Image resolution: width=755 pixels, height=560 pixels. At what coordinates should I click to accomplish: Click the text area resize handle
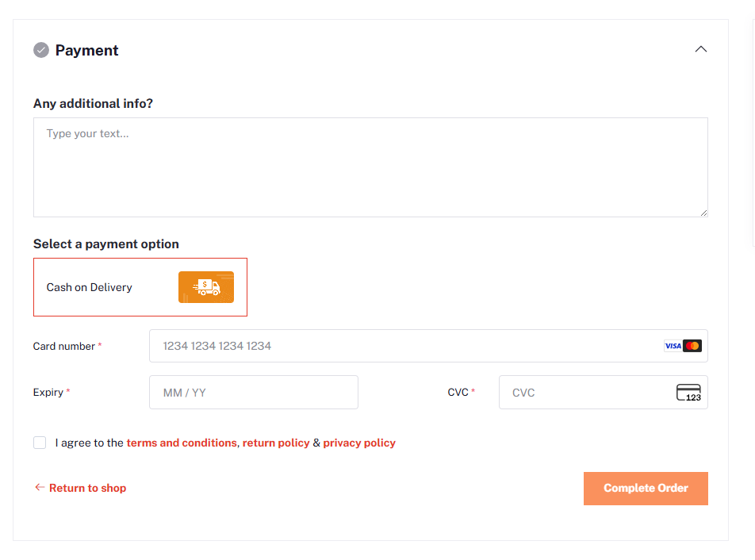pyautogui.click(x=703, y=213)
